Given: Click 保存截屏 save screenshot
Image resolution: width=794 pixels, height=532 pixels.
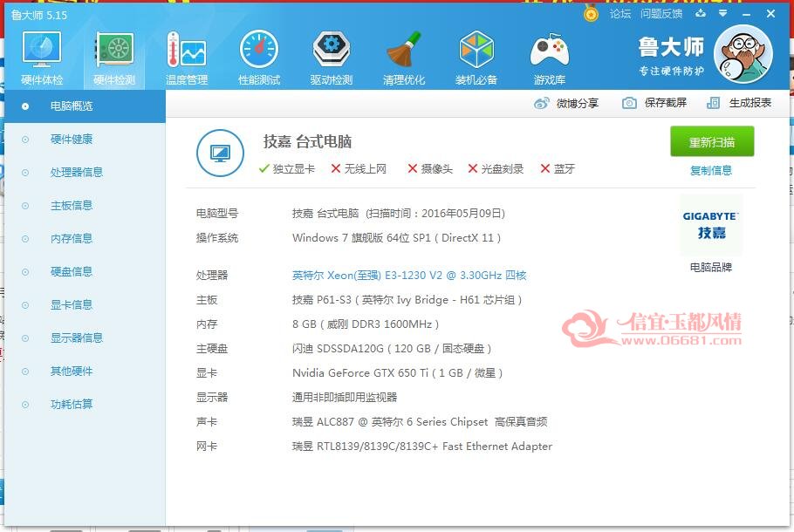Looking at the screenshot, I should pyautogui.click(x=654, y=103).
